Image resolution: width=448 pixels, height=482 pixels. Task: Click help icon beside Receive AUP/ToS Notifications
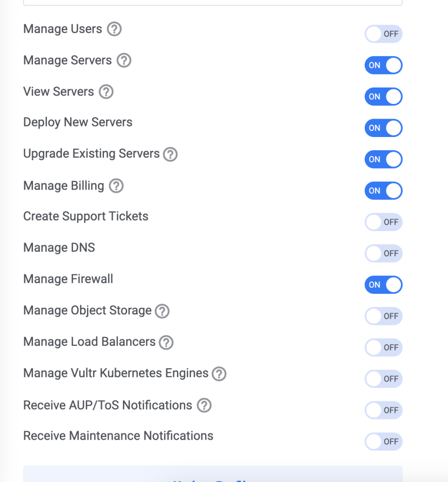[204, 405]
